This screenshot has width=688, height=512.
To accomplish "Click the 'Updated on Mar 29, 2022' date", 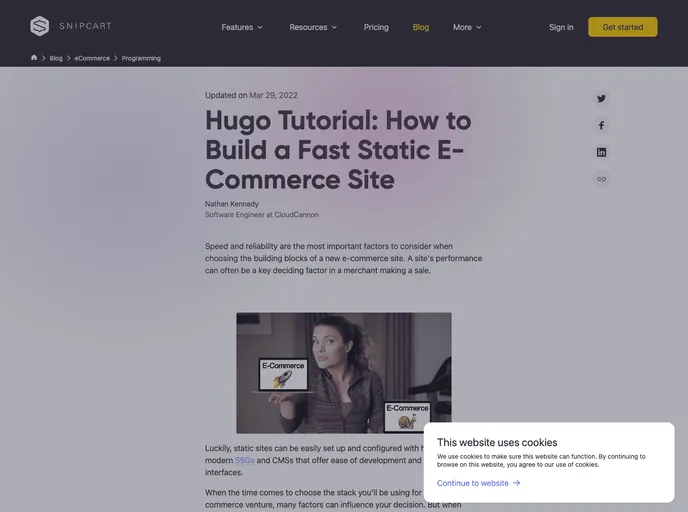I will [x=251, y=95].
